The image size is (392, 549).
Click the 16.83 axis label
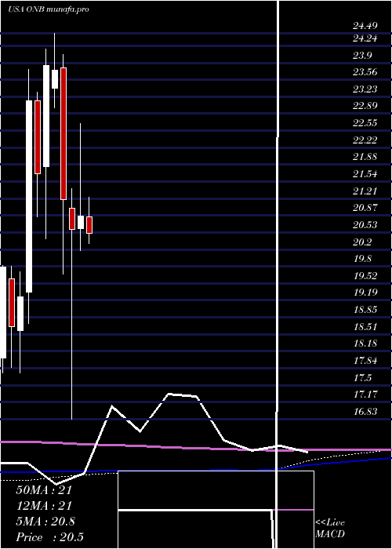click(x=365, y=412)
